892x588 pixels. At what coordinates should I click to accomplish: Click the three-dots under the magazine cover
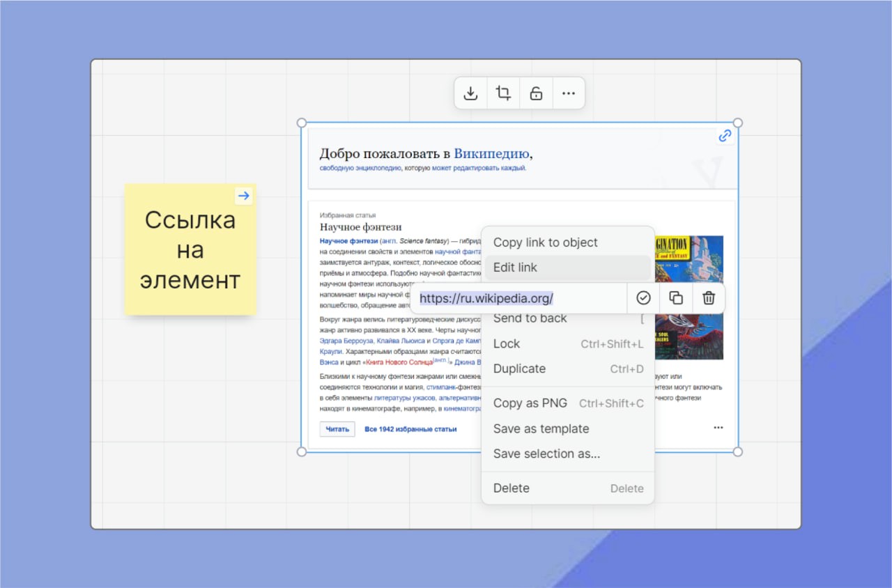(x=718, y=427)
